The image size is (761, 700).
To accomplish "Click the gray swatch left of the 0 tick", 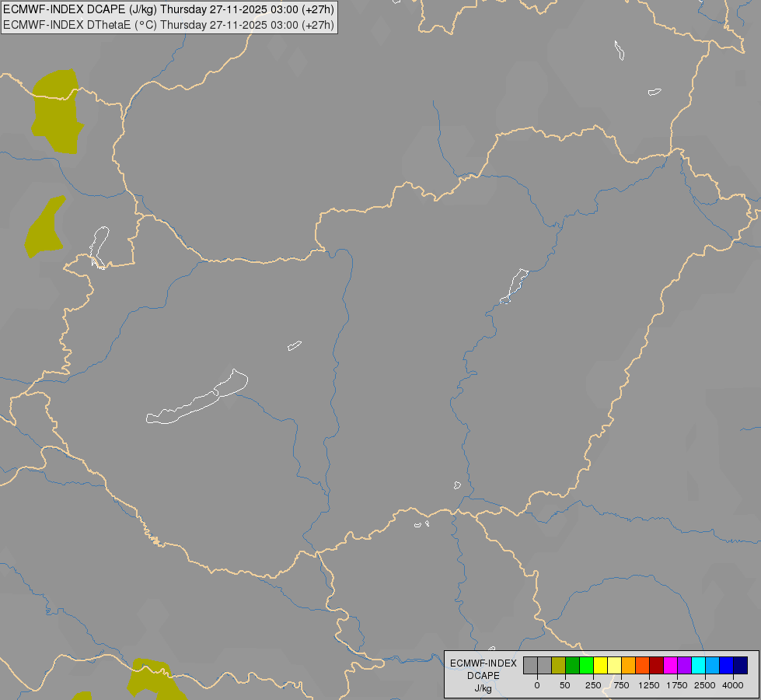I will point(530,666).
